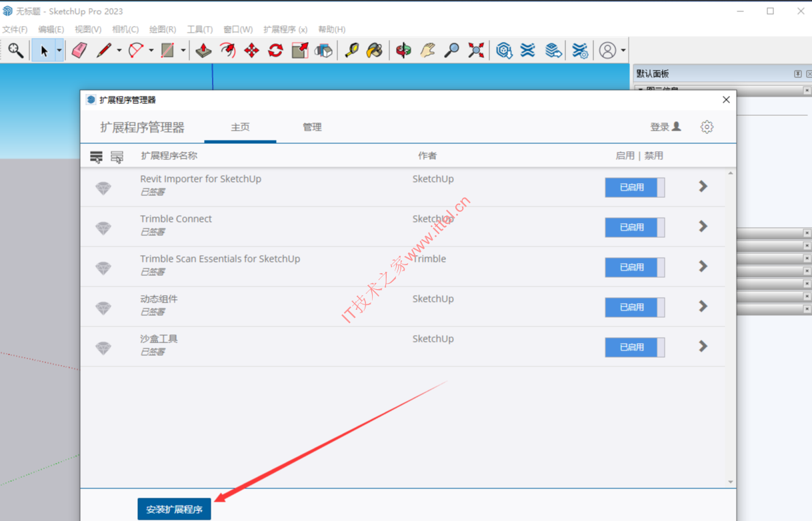Disable Revit Importer for SketchUp extension
The width and height of the screenshot is (812, 521).
pyautogui.click(x=635, y=187)
